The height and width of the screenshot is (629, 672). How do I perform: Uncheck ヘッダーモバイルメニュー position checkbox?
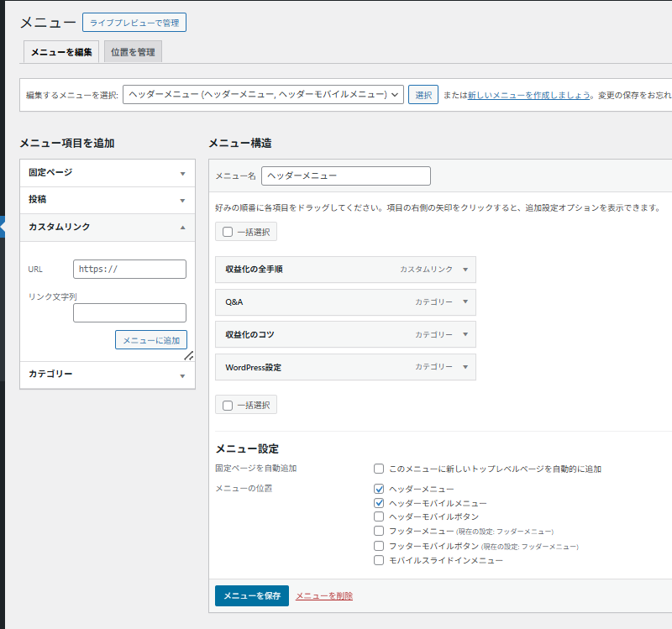coord(379,502)
